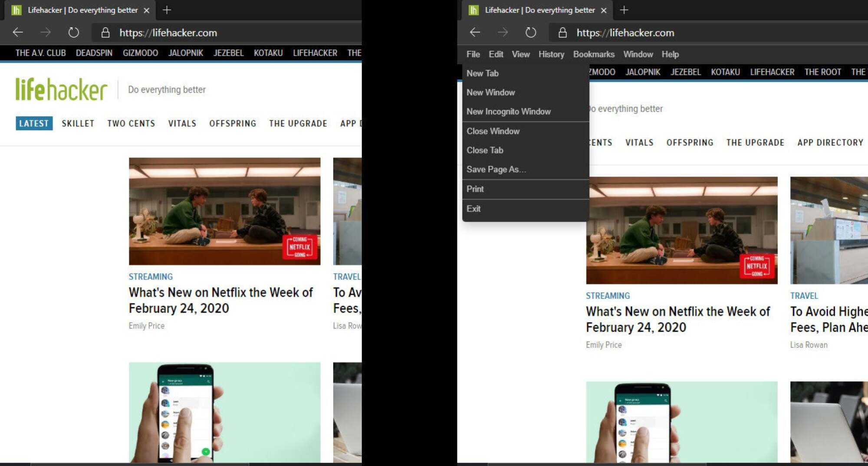Open Edit menu in right window
Viewport: 868px width, 466px height.
tap(496, 54)
